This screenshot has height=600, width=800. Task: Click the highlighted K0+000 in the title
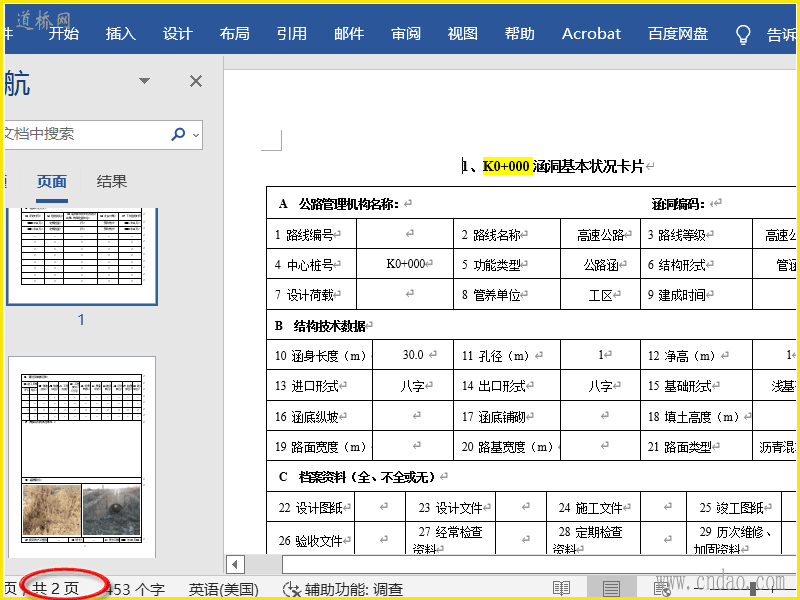coord(507,166)
